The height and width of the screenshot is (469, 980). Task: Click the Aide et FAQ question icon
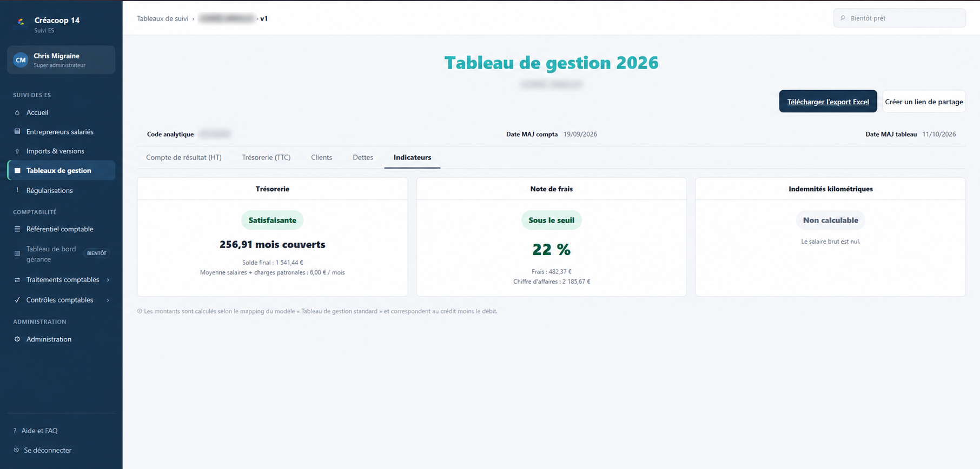click(15, 431)
